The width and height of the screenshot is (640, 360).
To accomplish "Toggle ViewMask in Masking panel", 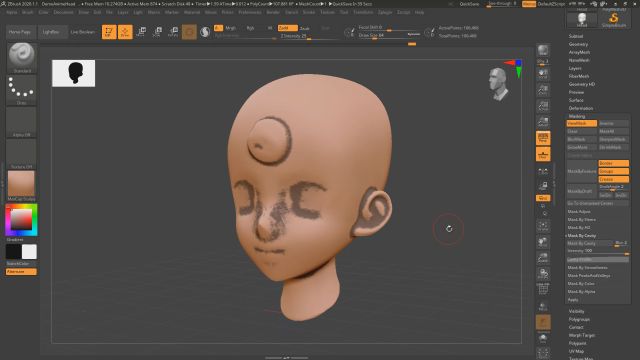I will 582,123.
